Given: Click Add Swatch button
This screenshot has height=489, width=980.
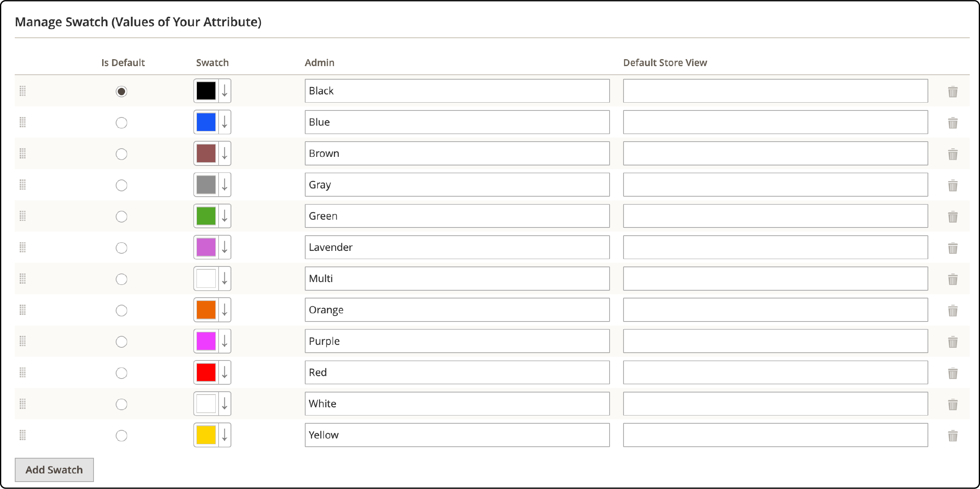Looking at the screenshot, I should [x=53, y=469].
